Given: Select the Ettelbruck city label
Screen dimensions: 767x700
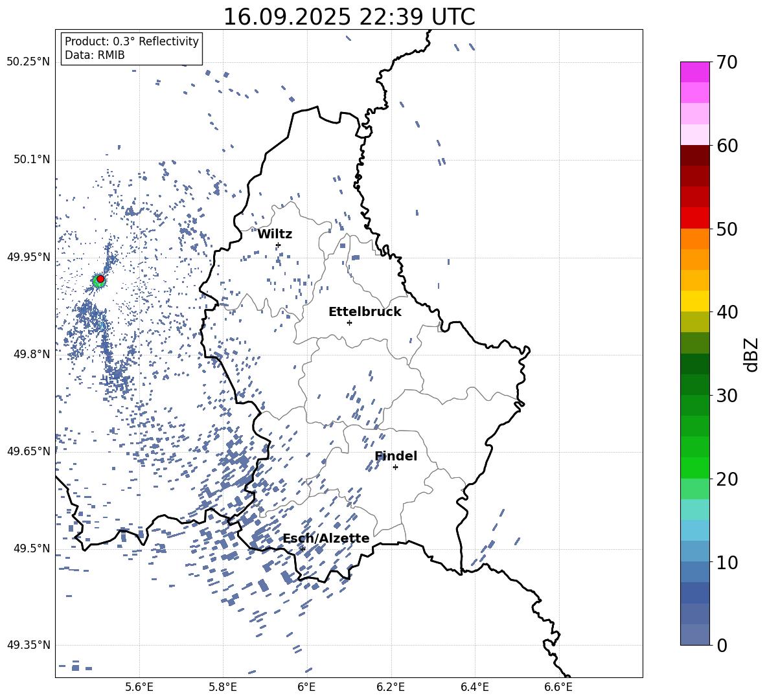Looking at the screenshot, I should (365, 312).
